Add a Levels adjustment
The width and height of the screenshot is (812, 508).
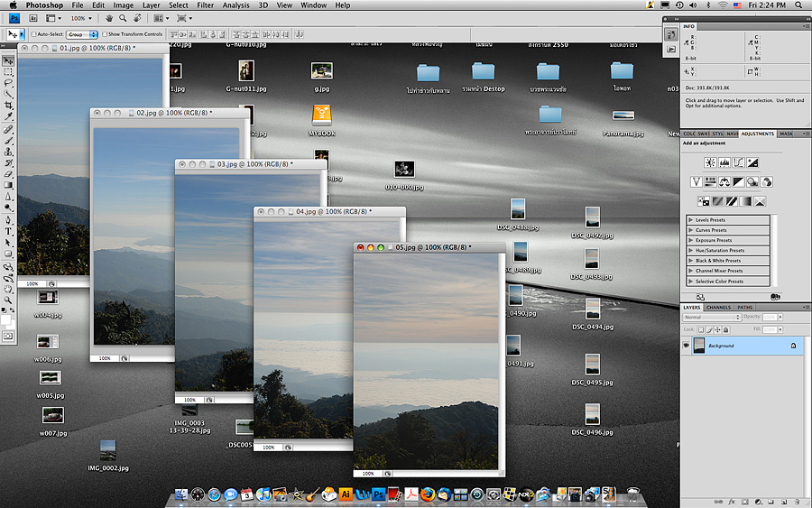pos(724,162)
